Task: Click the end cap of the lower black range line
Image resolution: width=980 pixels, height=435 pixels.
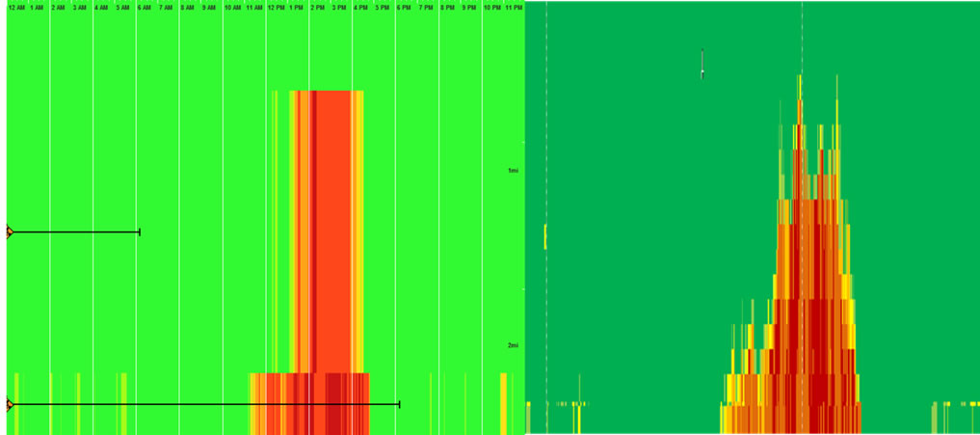Action: click(x=399, y=404)
